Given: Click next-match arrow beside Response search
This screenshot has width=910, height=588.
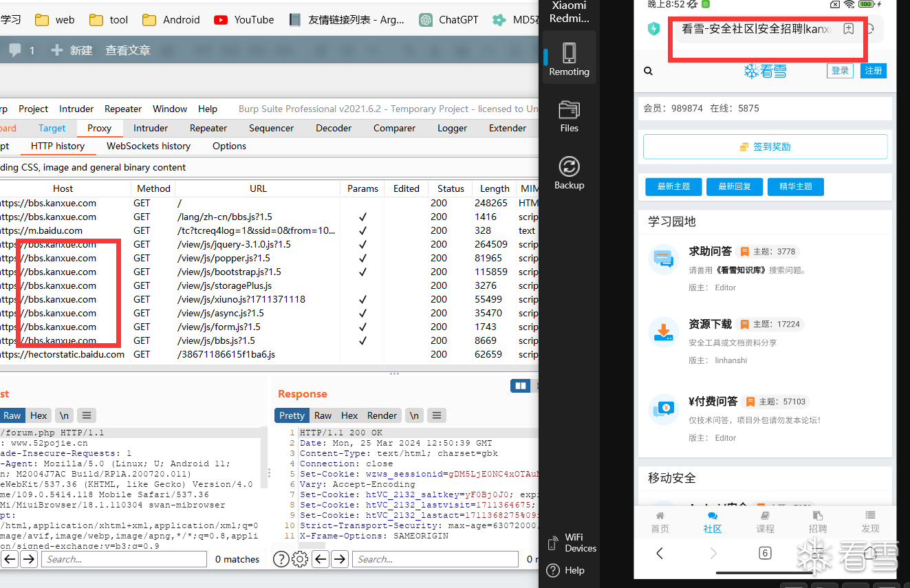Looking at the screenshot, I should tap(339, 559).
